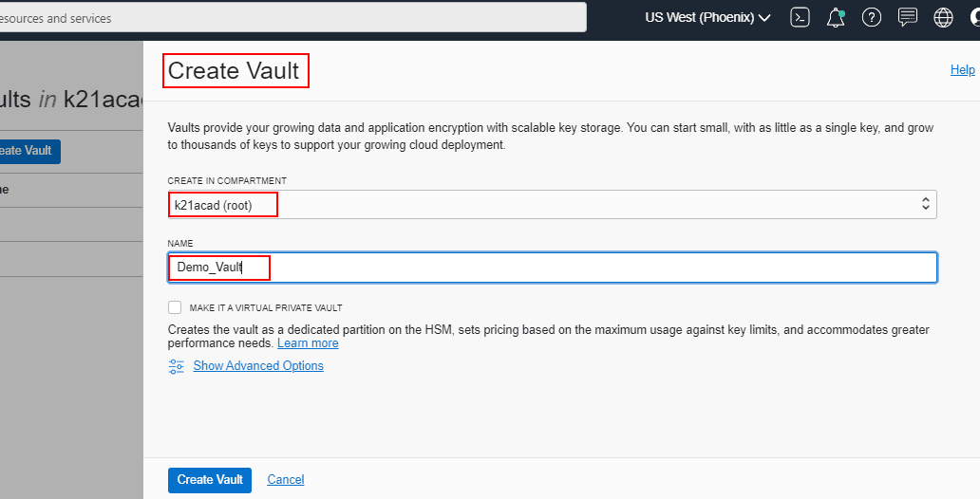
Task: Click the user profile avatar icon
Action: pos(973,17)
